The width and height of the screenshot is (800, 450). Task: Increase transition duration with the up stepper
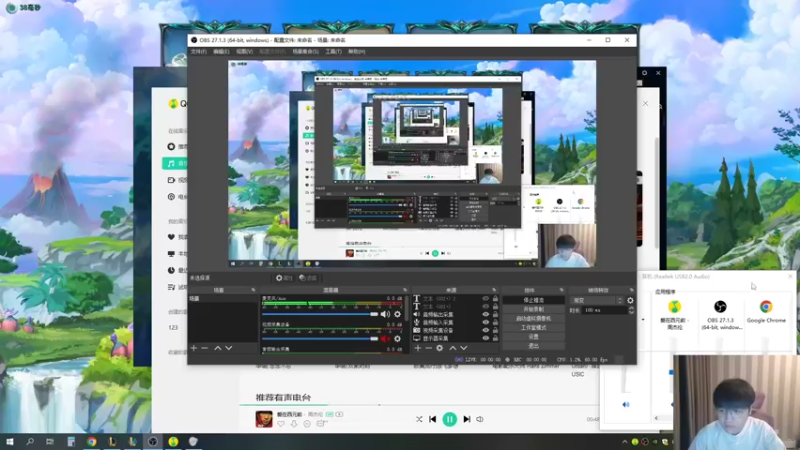click(631, 308)
